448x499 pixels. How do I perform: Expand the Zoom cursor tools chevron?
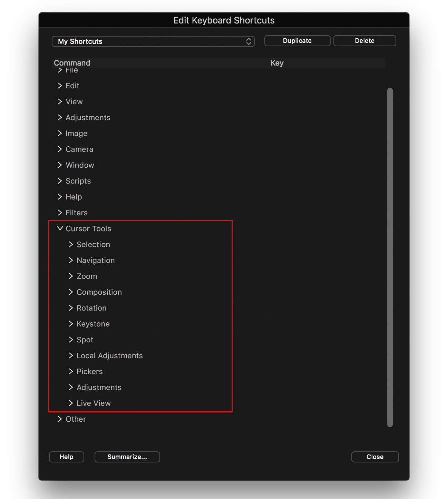pos(71,276)
